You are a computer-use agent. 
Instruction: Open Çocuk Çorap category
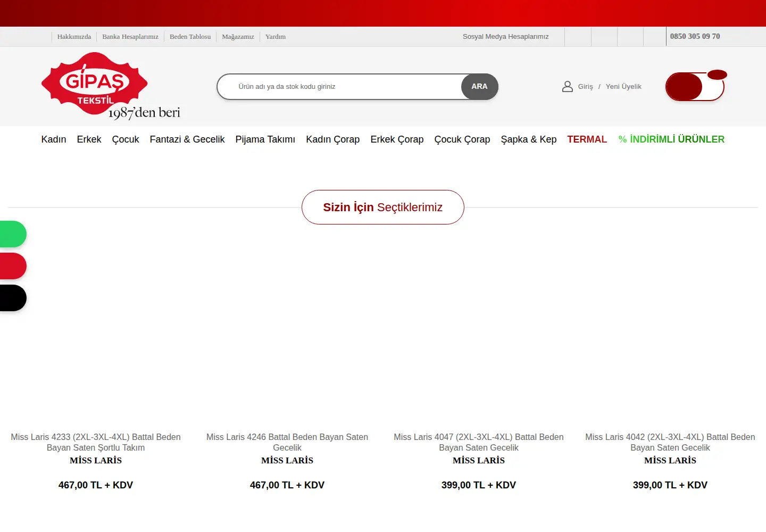pyautogui.click(x=462, y=139)
